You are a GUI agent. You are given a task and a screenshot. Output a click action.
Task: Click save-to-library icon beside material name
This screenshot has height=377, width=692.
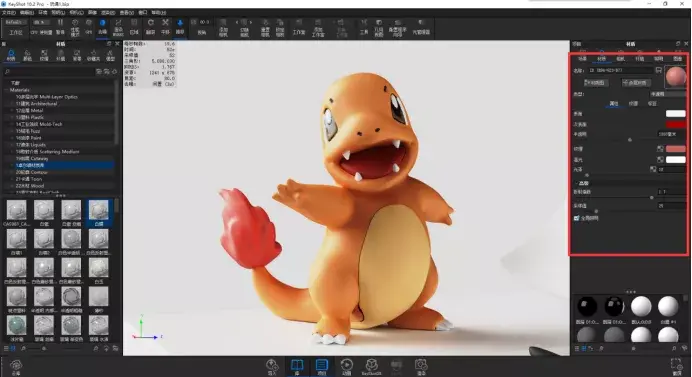coord(658,70)
